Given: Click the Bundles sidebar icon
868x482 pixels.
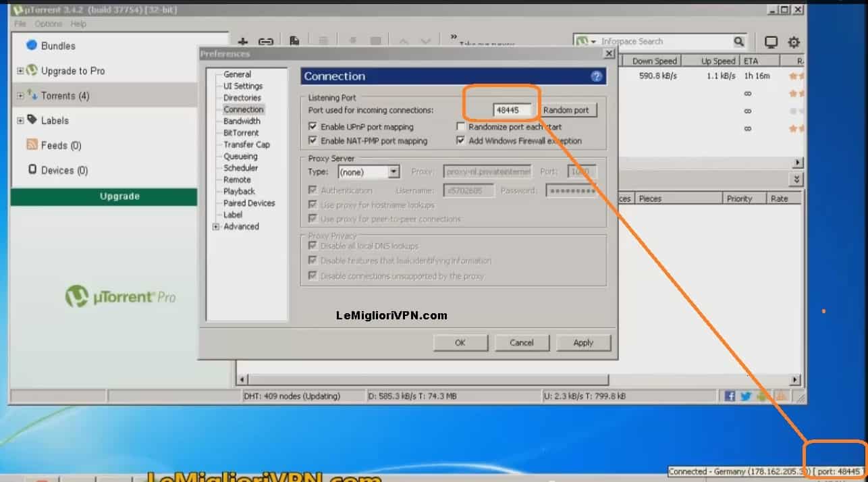Looking at the screenshot, I should pyautogui.click(x=31, y=45).
